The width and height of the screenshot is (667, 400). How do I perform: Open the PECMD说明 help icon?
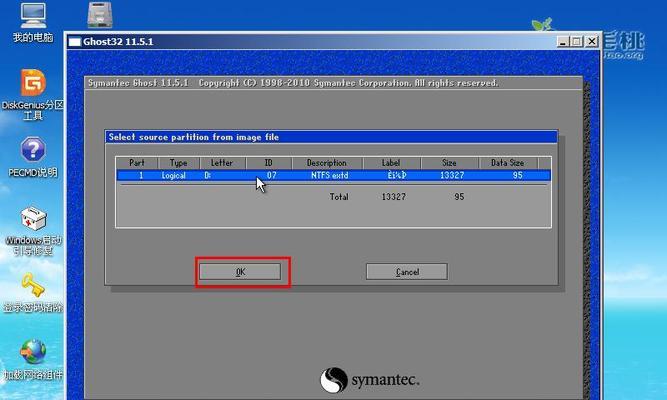[33, 157]
